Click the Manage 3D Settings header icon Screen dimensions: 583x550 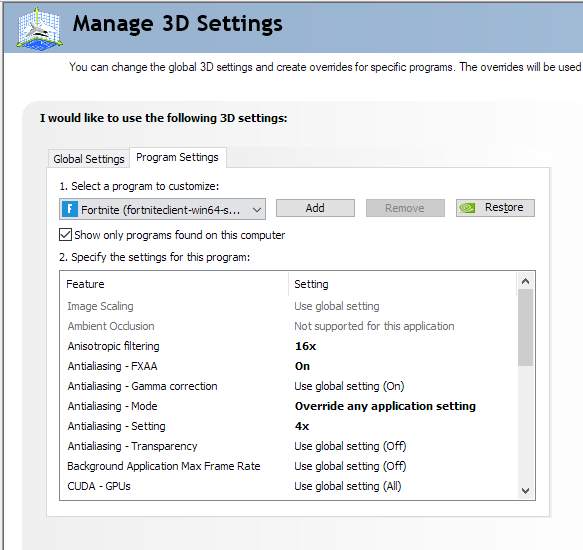(39, 29)
